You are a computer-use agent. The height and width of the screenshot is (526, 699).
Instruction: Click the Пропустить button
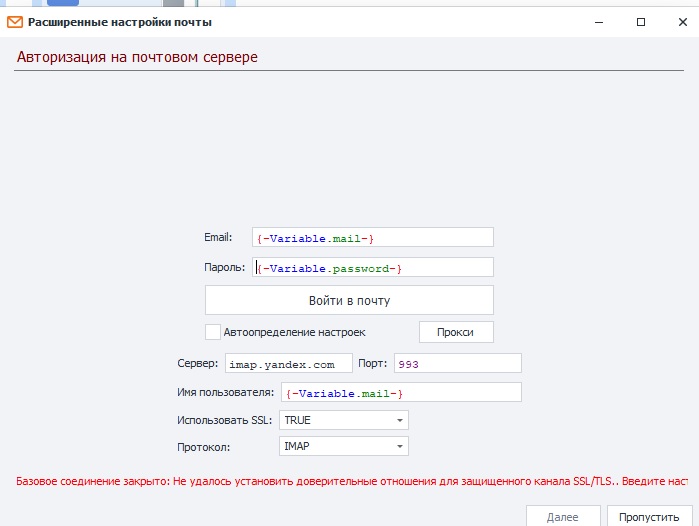pyautogui.click(x=649, y=517)
